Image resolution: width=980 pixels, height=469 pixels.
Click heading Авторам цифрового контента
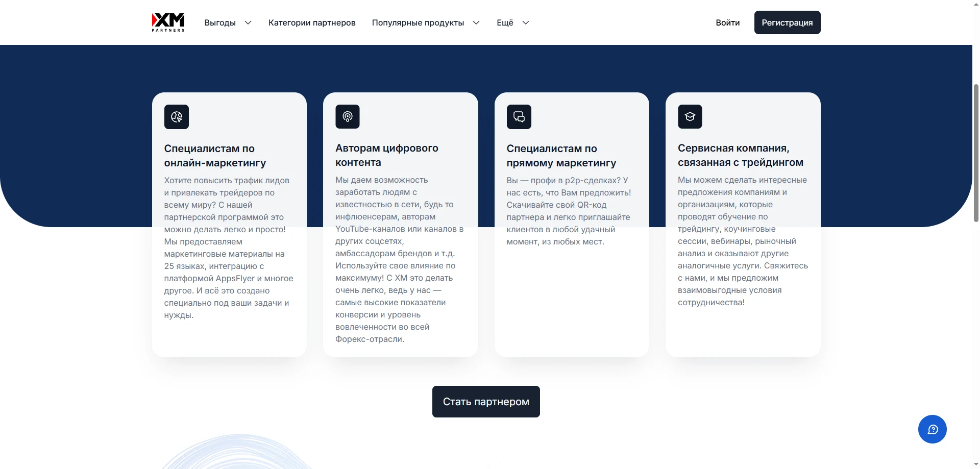(387, 155)
